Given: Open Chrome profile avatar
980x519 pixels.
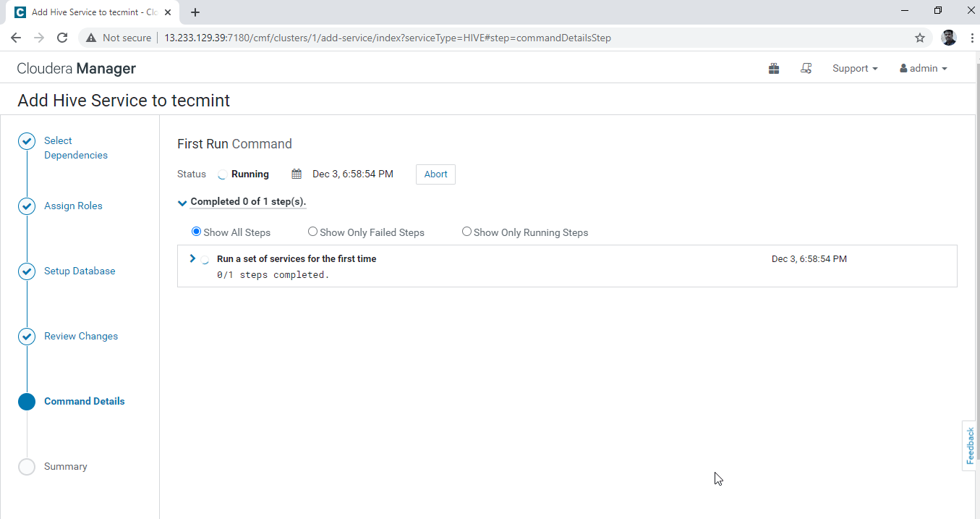Looking at the screenshot, I should click(x=949, y=38).
